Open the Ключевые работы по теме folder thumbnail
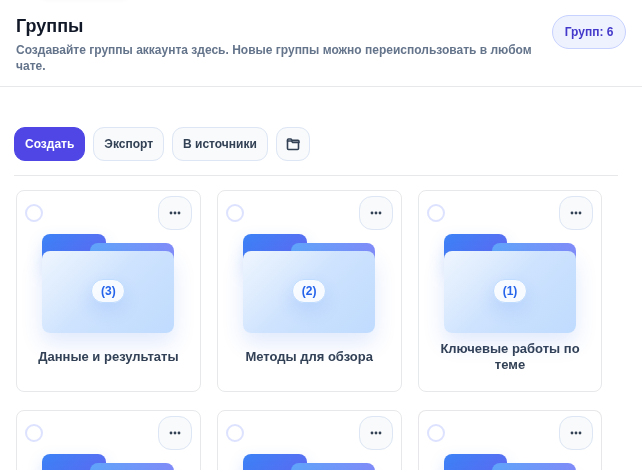Viewport: 642px width, 470px height. [510, 283]
